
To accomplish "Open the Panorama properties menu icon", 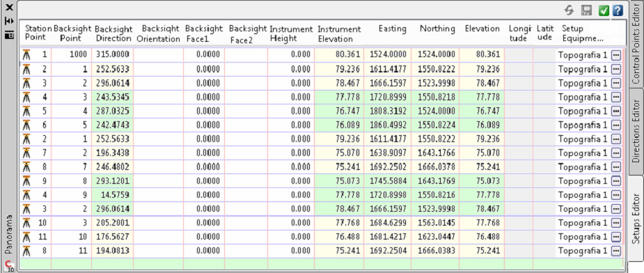I will coord(9,36).
